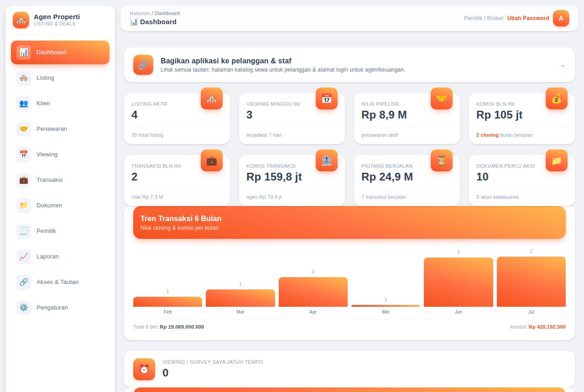Click folder icon on Dokumen Perlu Aksi card
Image resolution: width=584 pixels, height=392 pixels.
click(x=557, y=160)
